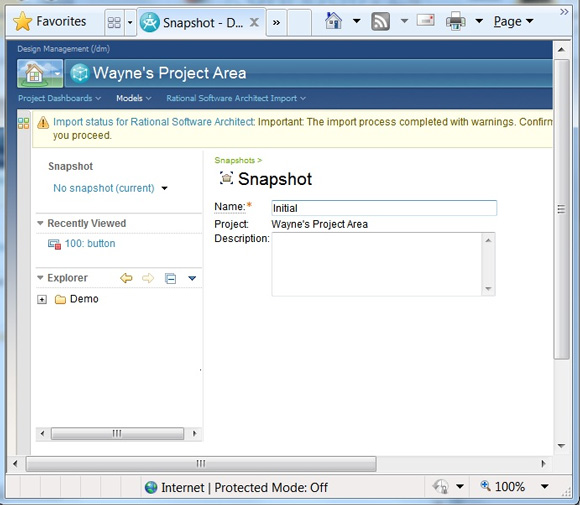This screenshot has width=580, height=505.
Task: Open a new blank tab
Action: 299,23
